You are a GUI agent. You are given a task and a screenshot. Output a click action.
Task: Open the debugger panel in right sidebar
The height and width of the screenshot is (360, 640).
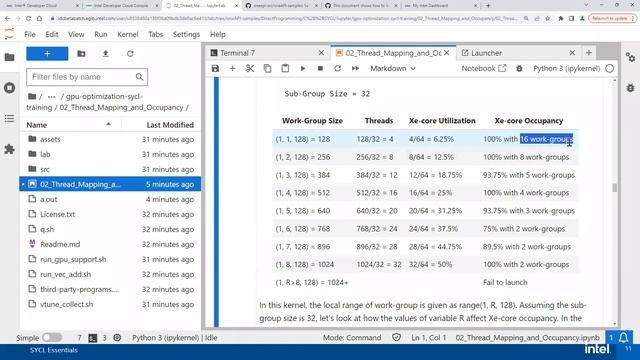click(x=630, y=88)
